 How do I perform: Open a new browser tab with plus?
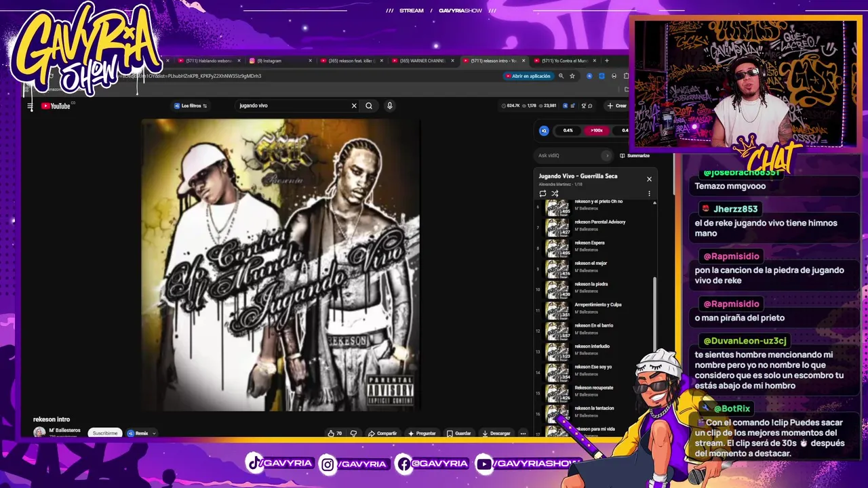pyautogui.click(x=606, y=60)
